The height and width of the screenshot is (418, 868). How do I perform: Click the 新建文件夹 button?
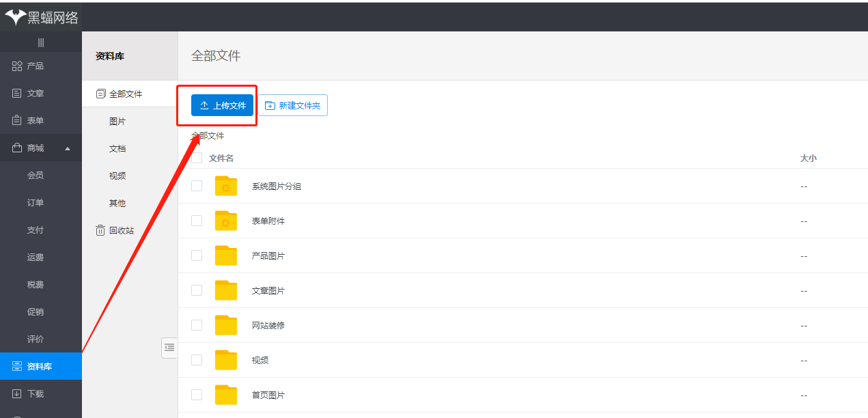293,105
